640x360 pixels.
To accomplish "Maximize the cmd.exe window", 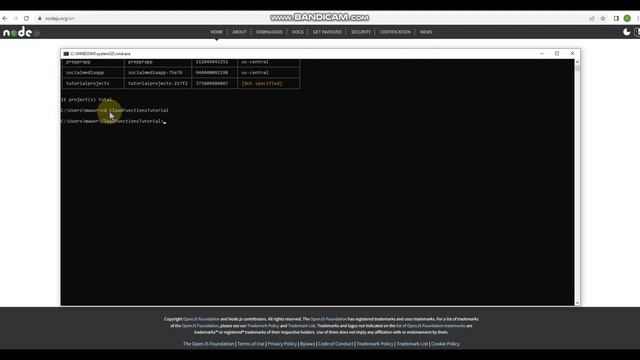I will point(557,53).
